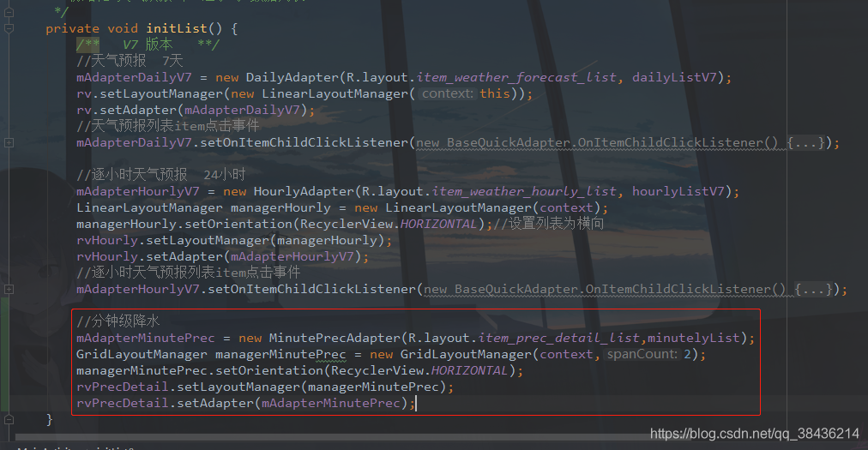The image size is (868, 450).
Task: Click HORIZONTAL on the managerMinutePrec.setOrientation line
Action: [469, 370]
